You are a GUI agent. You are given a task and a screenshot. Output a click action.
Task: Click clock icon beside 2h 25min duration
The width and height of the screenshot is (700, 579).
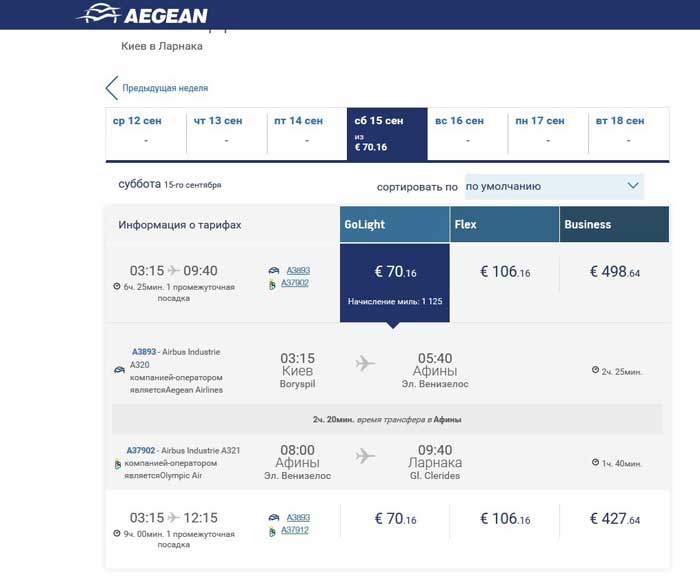596,371
